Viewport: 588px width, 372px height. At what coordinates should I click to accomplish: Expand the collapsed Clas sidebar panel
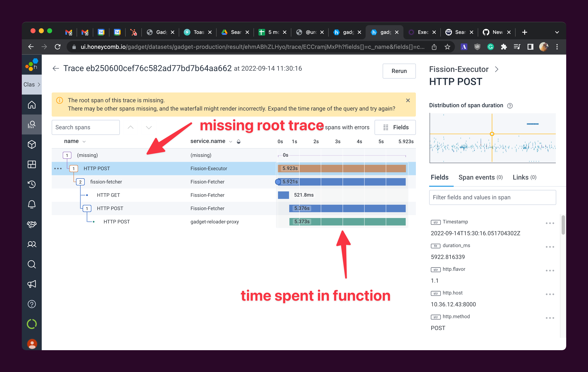coord(39,84)
